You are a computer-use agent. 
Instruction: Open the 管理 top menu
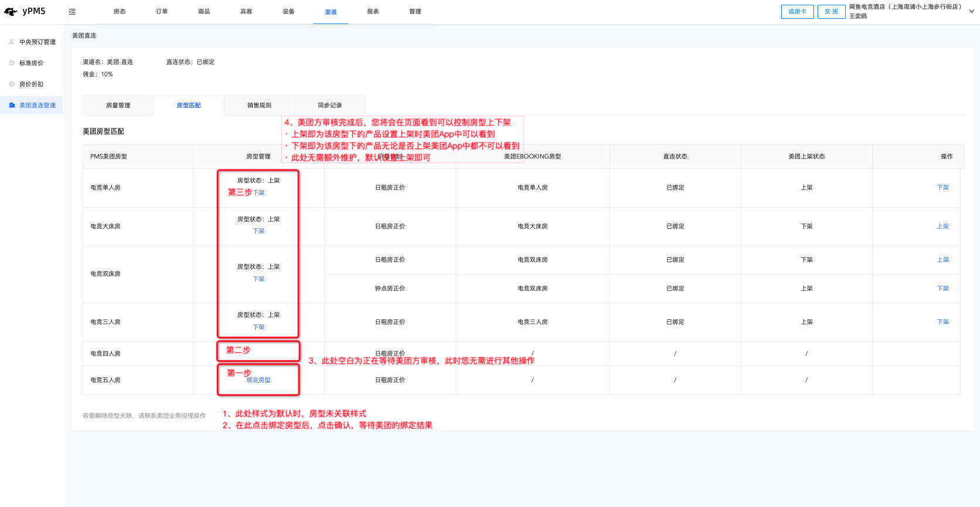tap(415, 12)
